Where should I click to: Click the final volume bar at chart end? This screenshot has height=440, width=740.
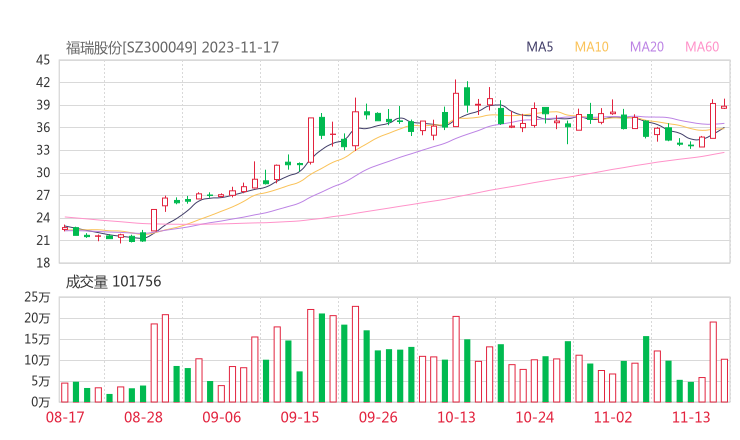[x=724, y=381]
